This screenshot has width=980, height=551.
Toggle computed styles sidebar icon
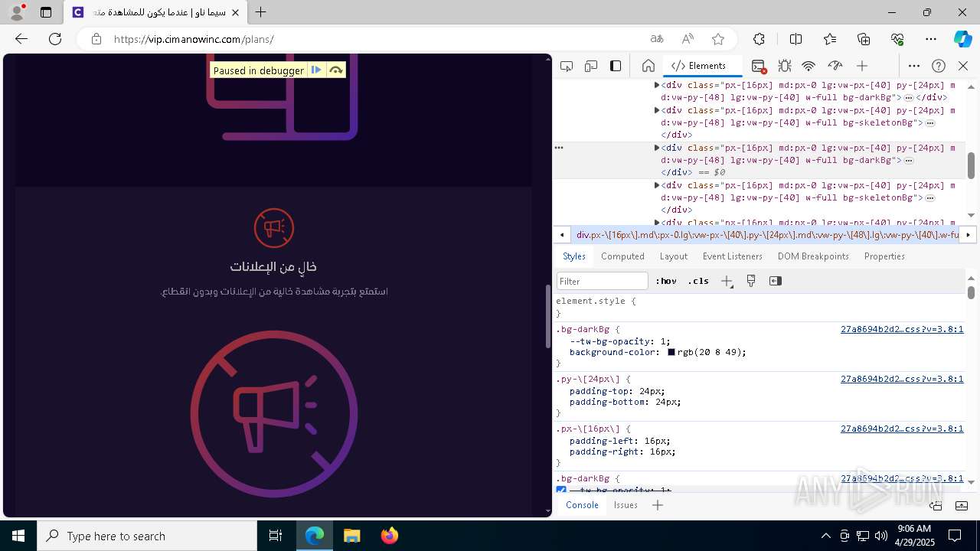click(x=776, y=281)
